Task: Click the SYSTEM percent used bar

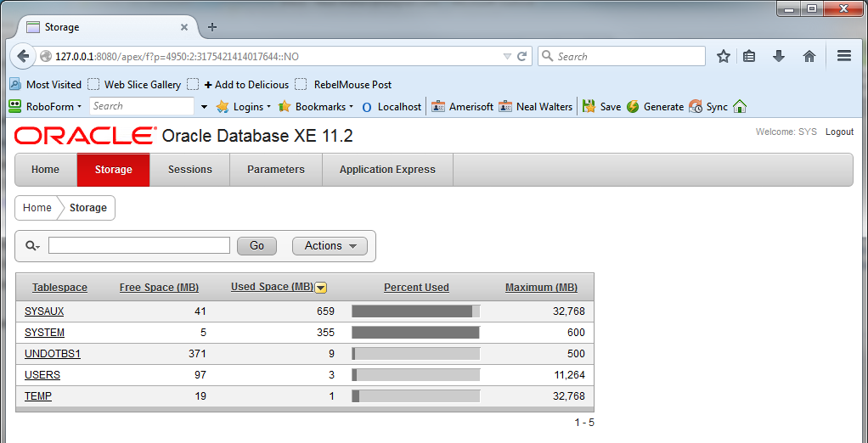Action: [x=415, y=333]
